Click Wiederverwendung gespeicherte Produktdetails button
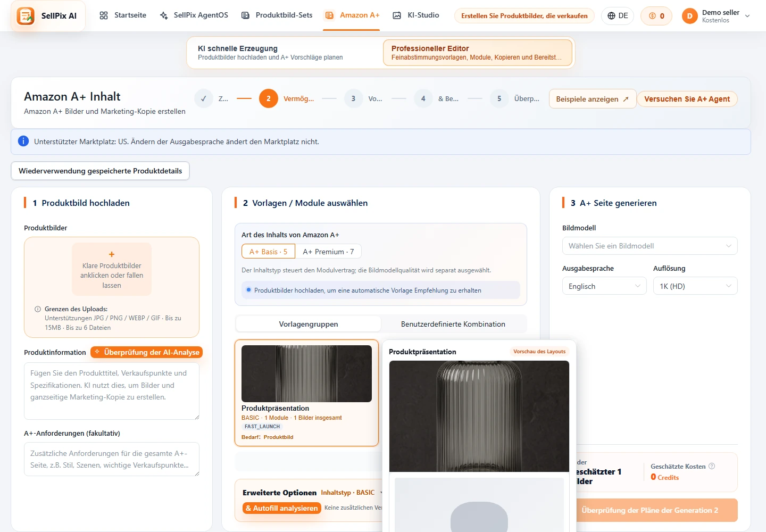This screenshot has height=532, width=766. [101, 171]
